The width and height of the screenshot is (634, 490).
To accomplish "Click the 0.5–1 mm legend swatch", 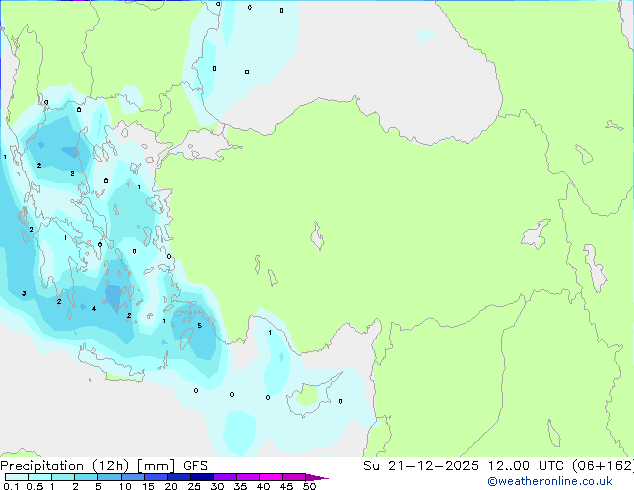I will point(40,477).
